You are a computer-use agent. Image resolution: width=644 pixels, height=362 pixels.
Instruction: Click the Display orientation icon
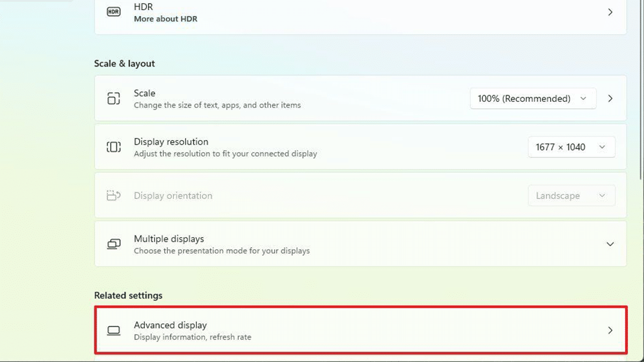(114, 196)
